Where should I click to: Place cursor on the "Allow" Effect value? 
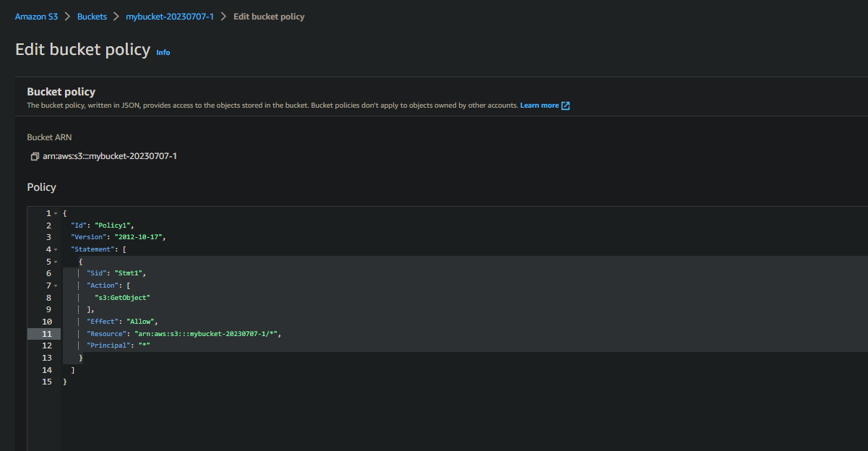point(142,322)
